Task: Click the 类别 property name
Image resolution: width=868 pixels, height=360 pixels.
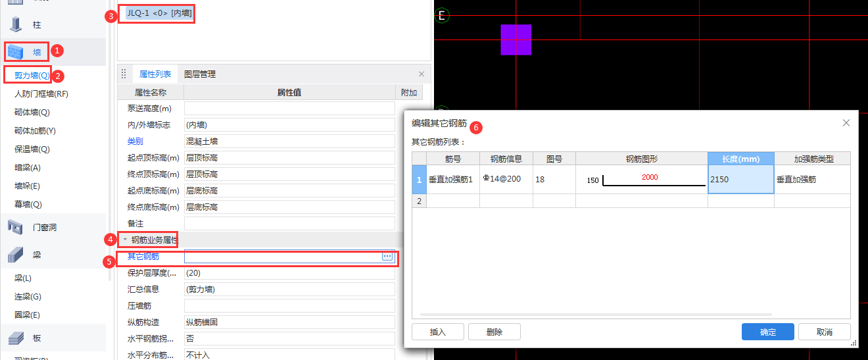Action: (x=135, y=141)
